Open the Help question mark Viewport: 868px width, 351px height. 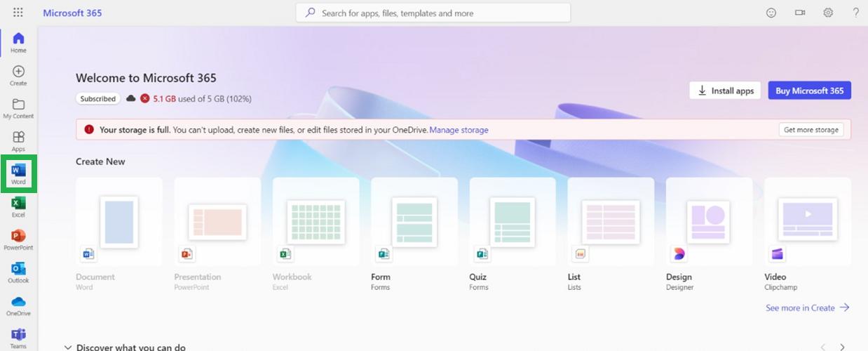pyautogui.click(x=855, y=13)
